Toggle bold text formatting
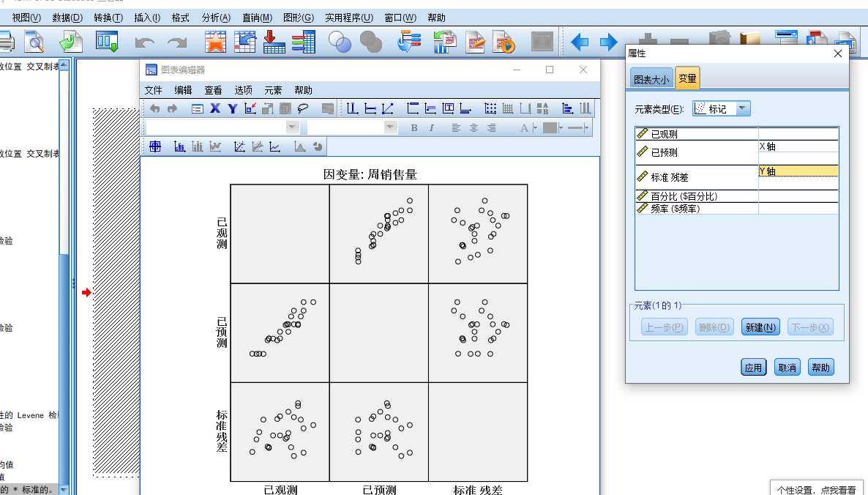This screenshot has width=868, height=495. pyautogui.click(x=414, y=128)
